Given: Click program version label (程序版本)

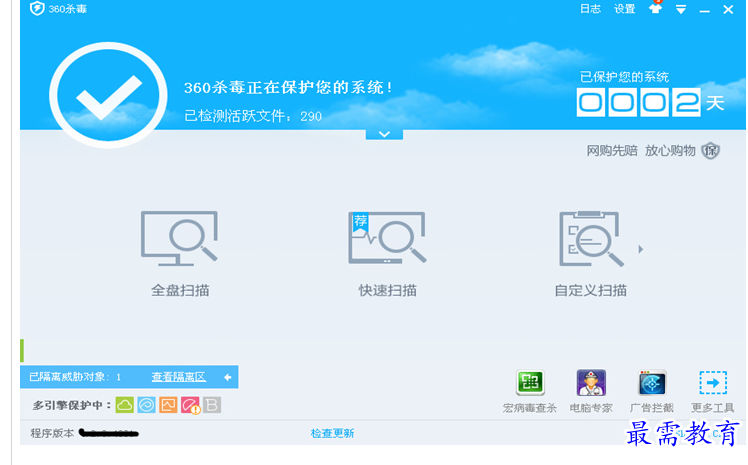Looking at the screenshot, I should [52, 433].
